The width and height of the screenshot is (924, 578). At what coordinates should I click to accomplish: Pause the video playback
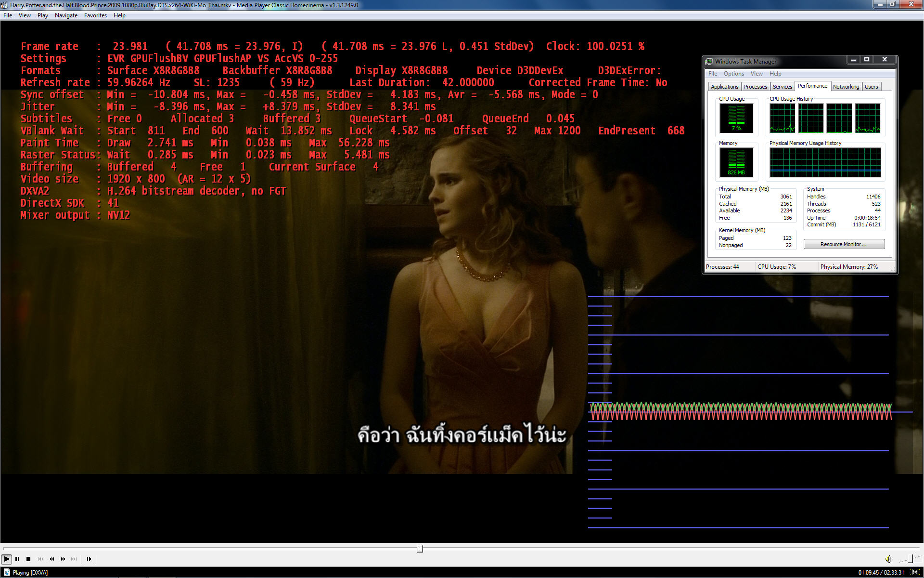click(17, 559)
